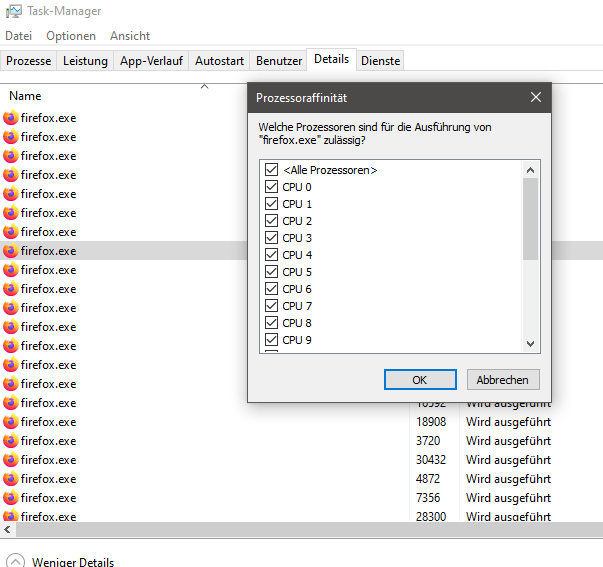The image size is (603, 567).
Task: Close the Prozessoraffinität dialog with the X
Action: tap(536, 97)
